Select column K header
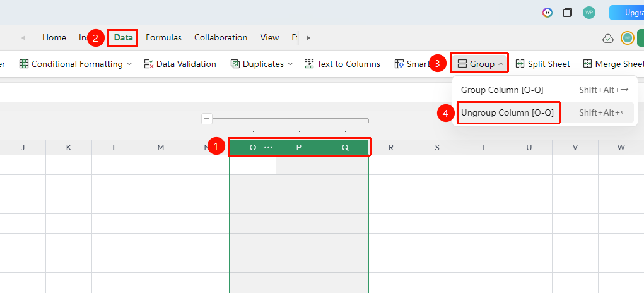 click(69, 148)
